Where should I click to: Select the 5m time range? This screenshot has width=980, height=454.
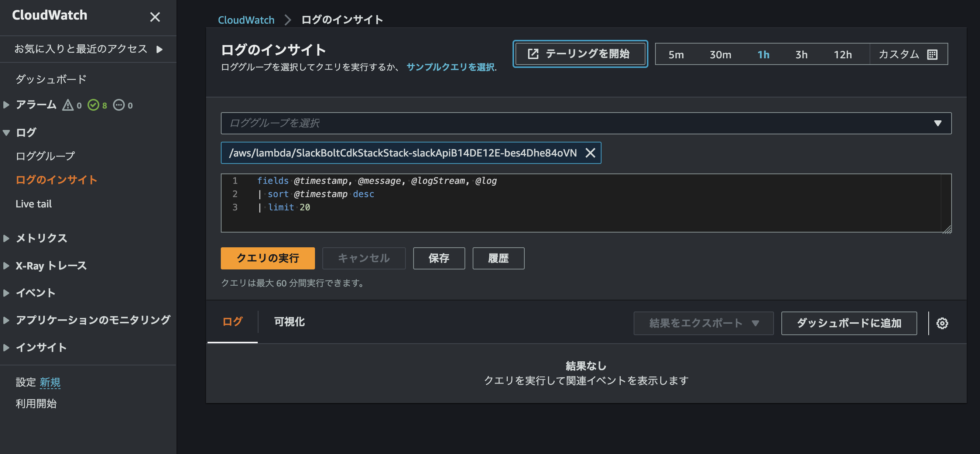coord(676,54)
